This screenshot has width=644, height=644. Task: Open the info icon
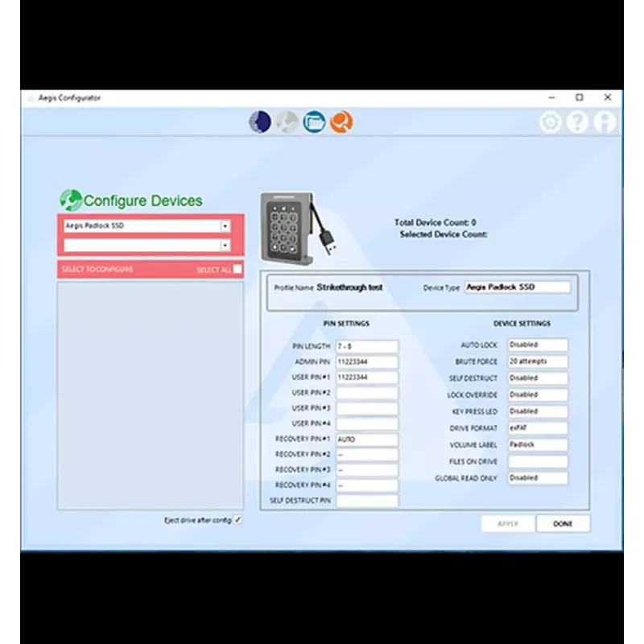tap(605, 122)
